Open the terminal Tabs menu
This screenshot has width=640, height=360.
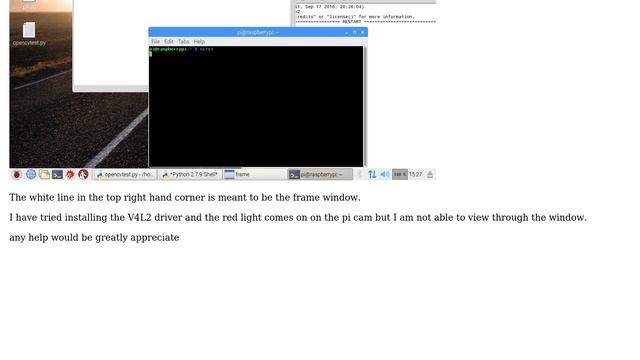coord(183,42)
